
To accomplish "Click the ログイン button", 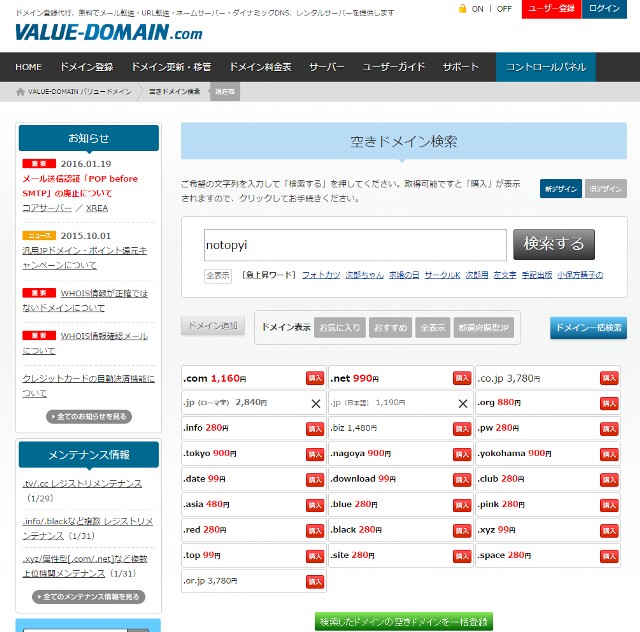I will pyautogui.click(x=604, y=9).
